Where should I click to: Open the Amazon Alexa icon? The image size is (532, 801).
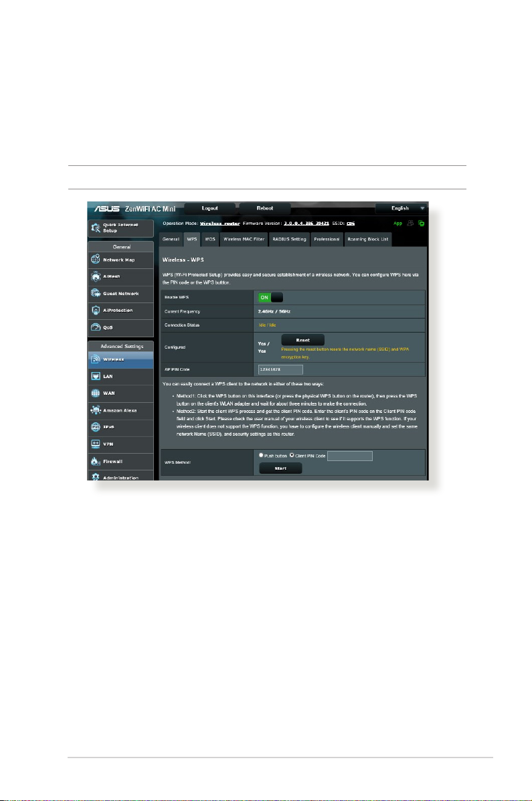96,410
